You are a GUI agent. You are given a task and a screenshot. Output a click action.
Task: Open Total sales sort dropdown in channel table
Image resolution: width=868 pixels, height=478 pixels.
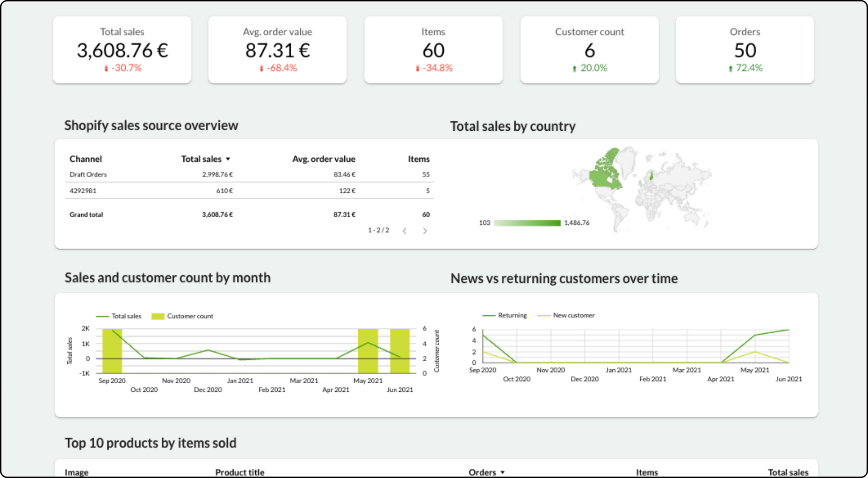pos(228,159)
